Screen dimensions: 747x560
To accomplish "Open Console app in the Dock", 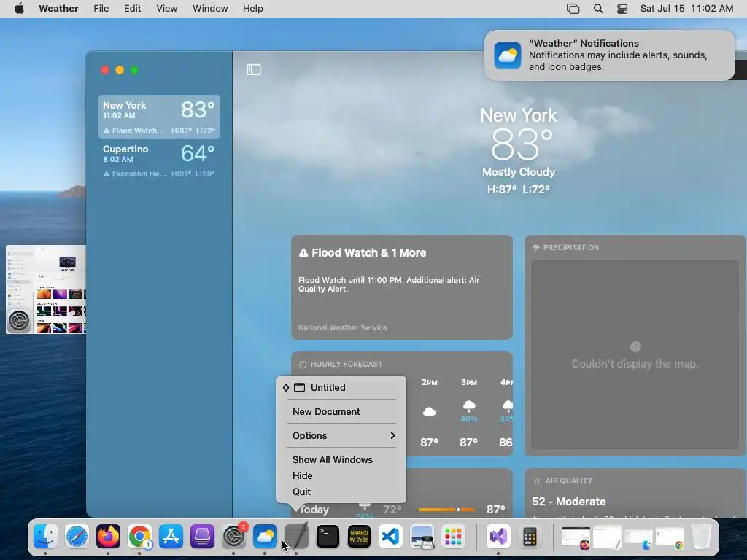I will [359, 537].
